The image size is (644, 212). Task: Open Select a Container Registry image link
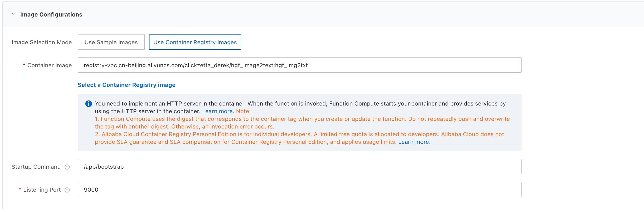click(x=126, y=85)
